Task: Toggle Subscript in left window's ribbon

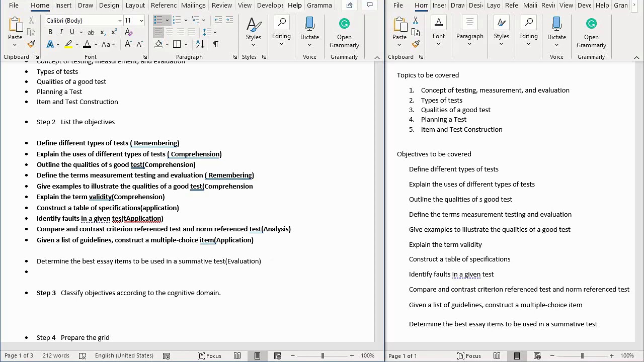Action: (x=103, y=32)
